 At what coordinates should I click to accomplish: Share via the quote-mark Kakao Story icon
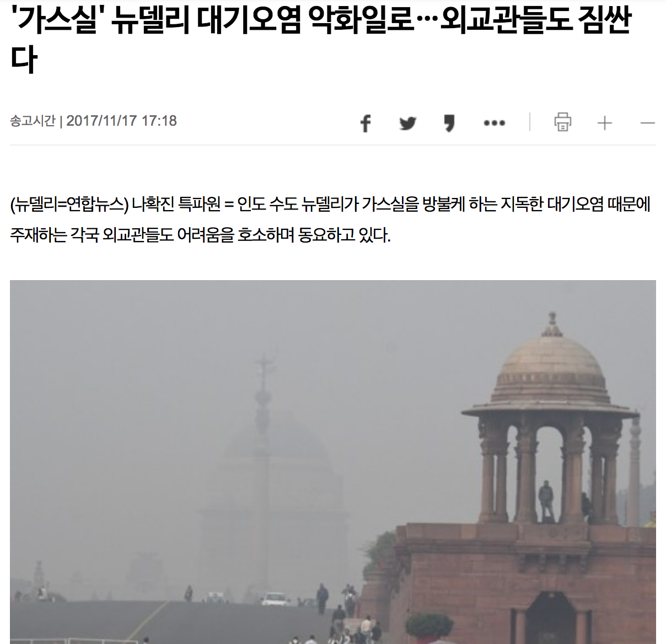pos(450,122)
